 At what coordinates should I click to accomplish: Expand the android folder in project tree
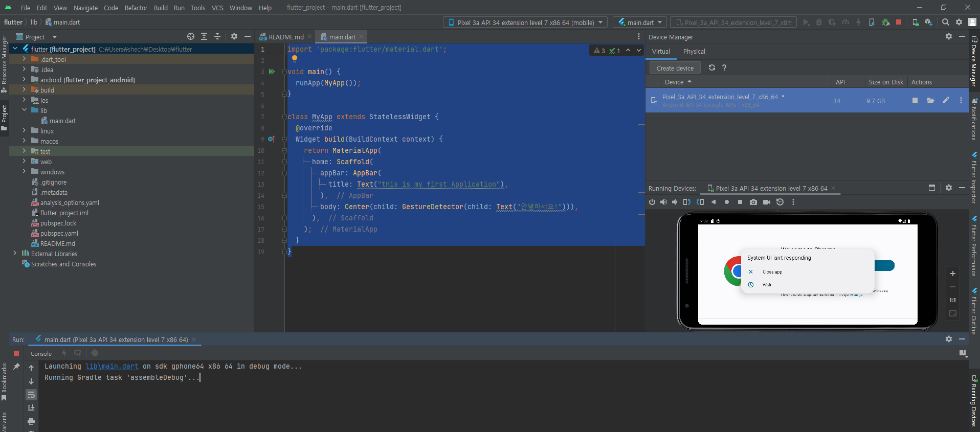[24, 80]
